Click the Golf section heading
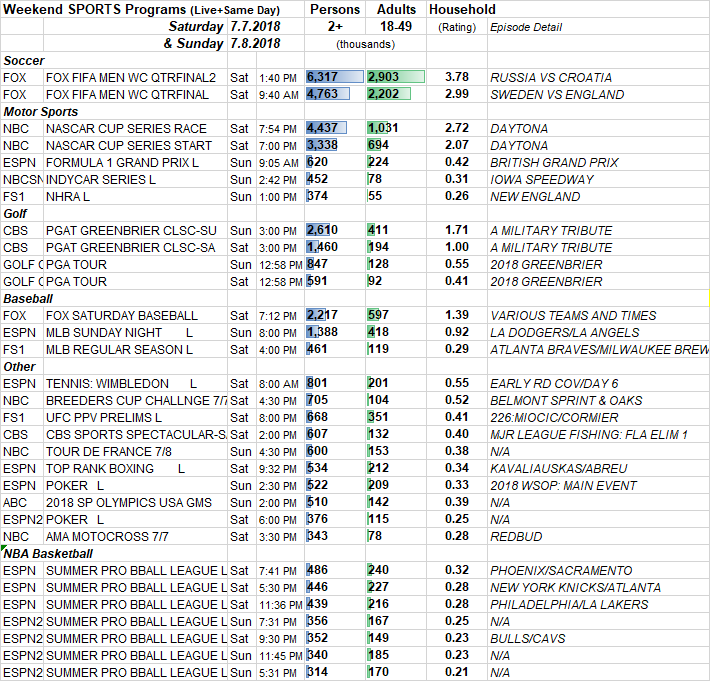This screenshot has width=710, height=681. point(17,213)
